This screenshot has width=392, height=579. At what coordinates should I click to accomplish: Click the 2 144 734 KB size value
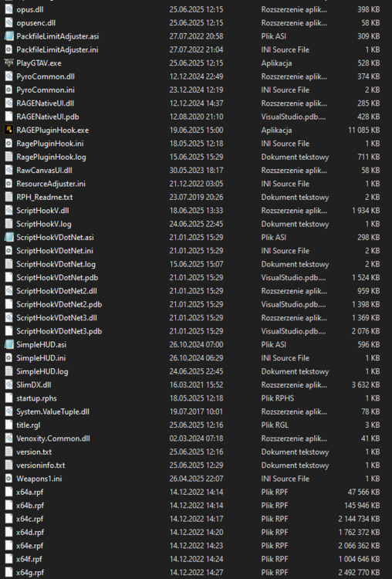[x=359, y=519]
